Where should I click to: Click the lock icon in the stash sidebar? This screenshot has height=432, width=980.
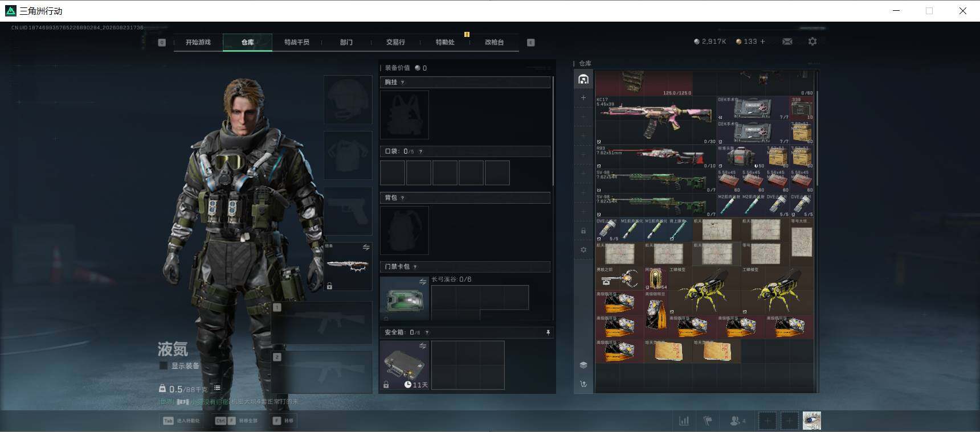pos(583,231)
